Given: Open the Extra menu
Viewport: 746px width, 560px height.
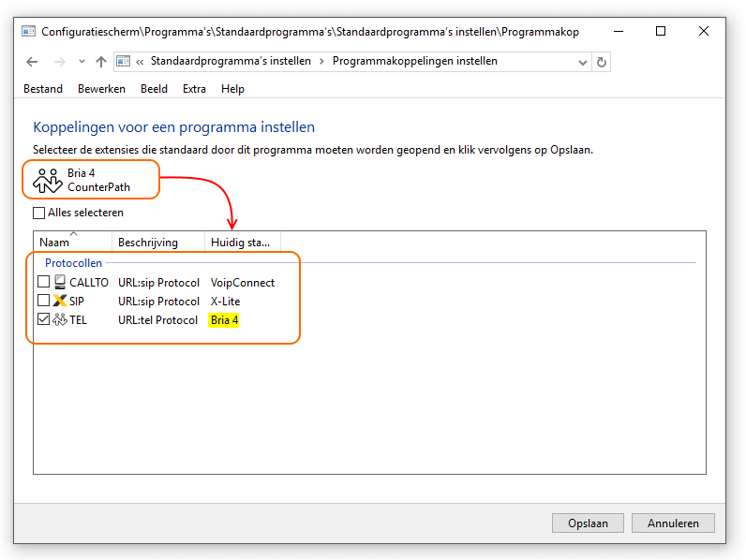Looking at the screenshot, I should coord(195,89).
